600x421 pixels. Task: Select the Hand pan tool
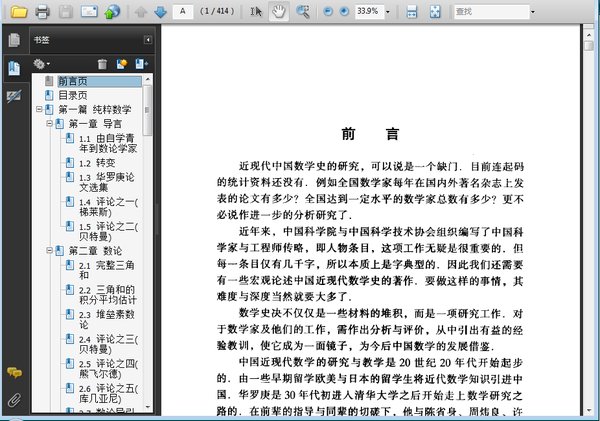(279, 12)
